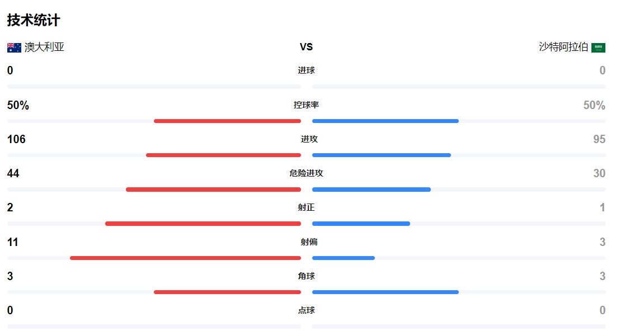Click the red 射正 bar for Australia
This screenshot has height=331, width=644.
pyautogui.click(x=203, y=224)
